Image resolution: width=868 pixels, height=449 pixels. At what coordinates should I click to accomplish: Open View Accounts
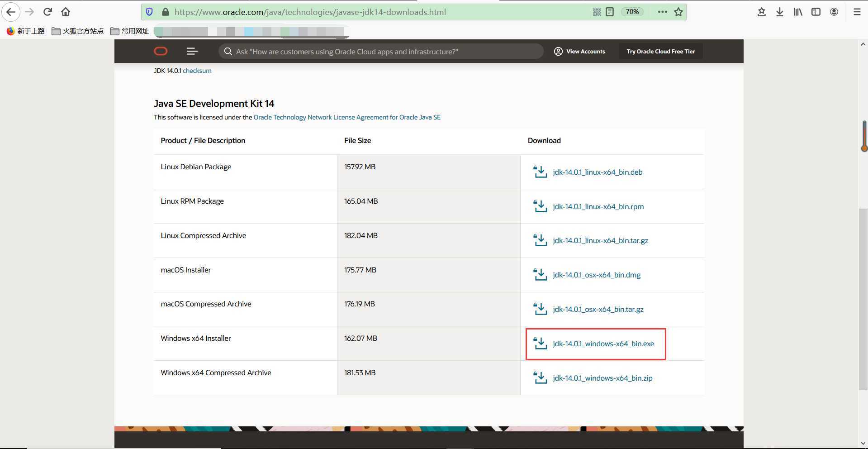point(579,51)
